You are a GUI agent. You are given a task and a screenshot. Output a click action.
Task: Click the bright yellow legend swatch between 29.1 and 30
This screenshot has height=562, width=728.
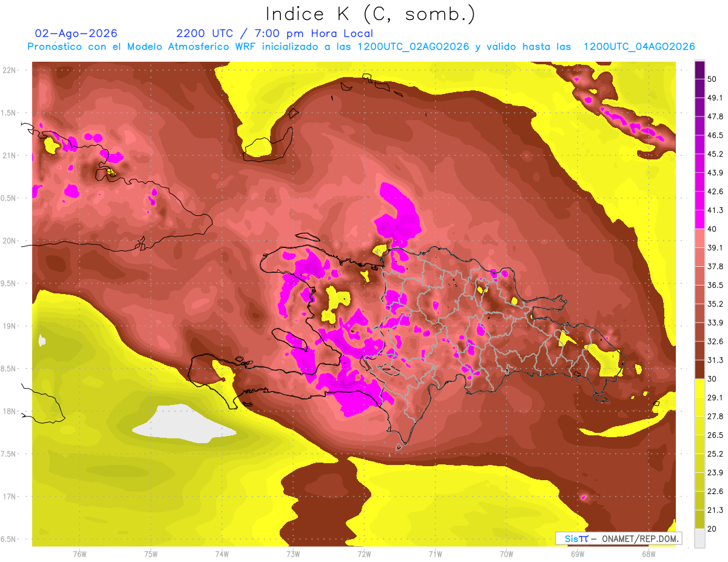[x=699, y=388]
